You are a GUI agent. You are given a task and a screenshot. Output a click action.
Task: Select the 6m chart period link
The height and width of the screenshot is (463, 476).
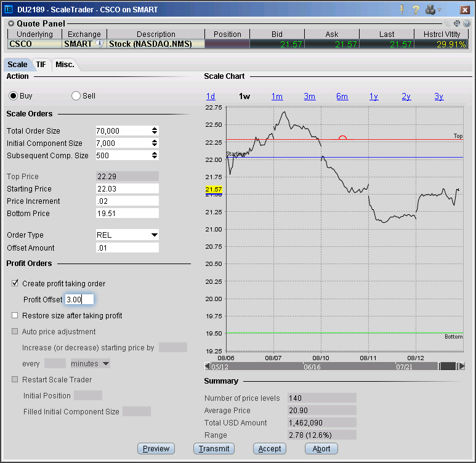(342, 97)
